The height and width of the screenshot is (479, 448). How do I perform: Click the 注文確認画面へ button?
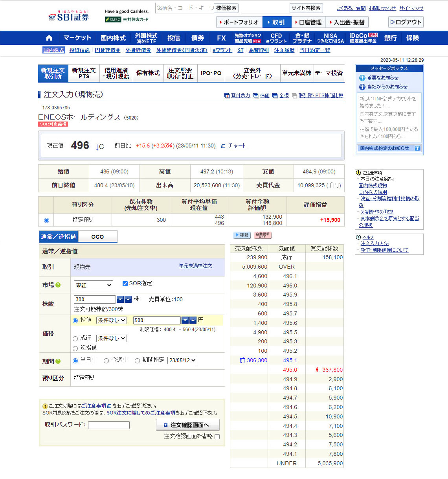[x=187, y=425]
